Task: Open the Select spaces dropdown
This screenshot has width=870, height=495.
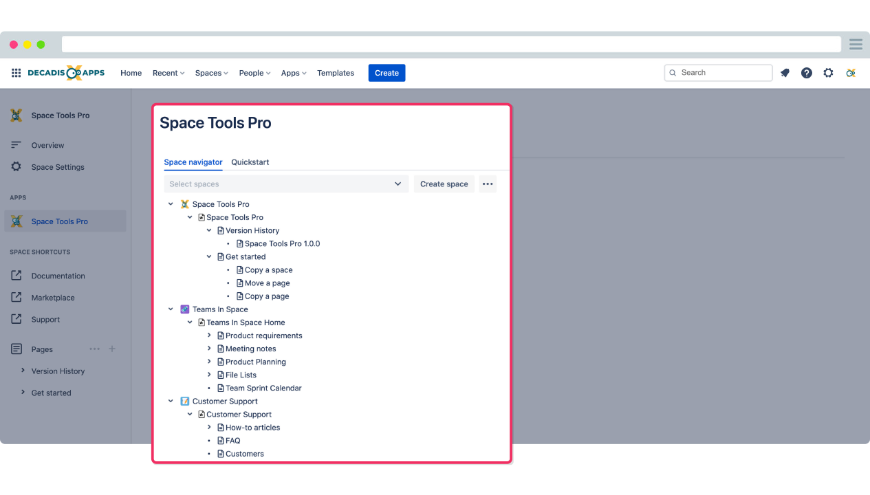Action: pos(286,184)
